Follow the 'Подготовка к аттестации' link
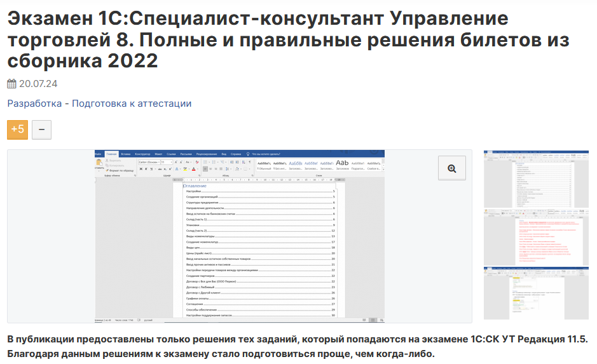Image resolution: width=597 pixels, height=364 pixels. [132, 104]
